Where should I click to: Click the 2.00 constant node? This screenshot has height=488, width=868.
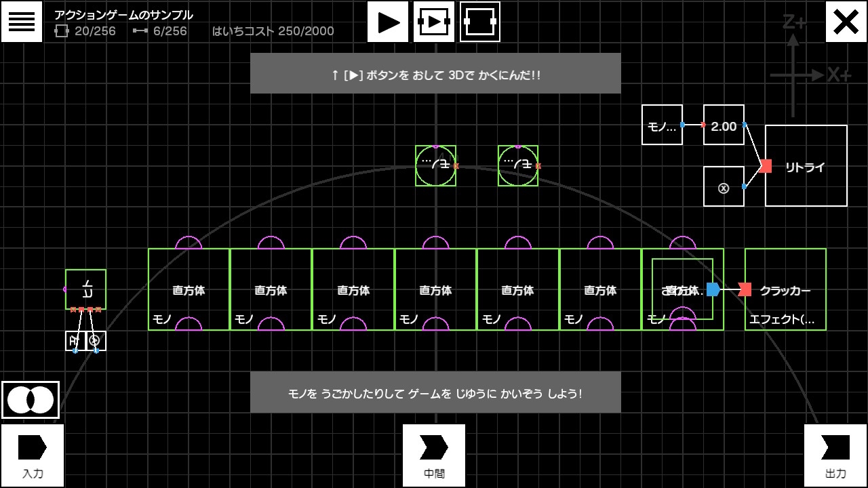724,125
